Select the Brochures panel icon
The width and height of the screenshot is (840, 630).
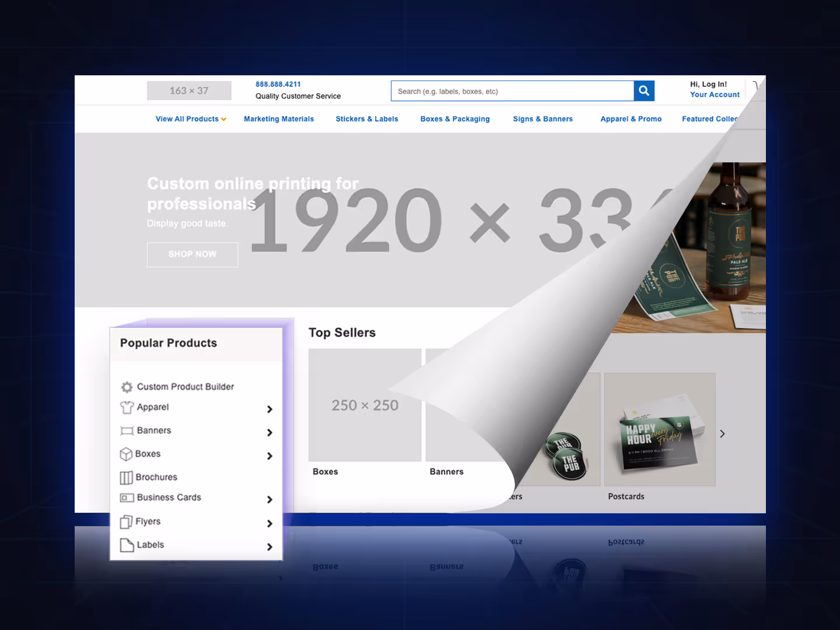click(127, 477)
